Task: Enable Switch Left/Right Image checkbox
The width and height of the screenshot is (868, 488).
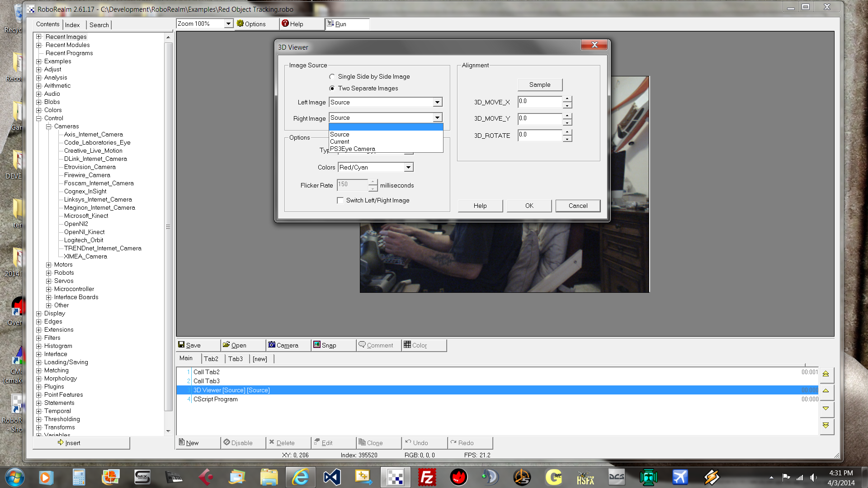Action: [x=340, y=200]
